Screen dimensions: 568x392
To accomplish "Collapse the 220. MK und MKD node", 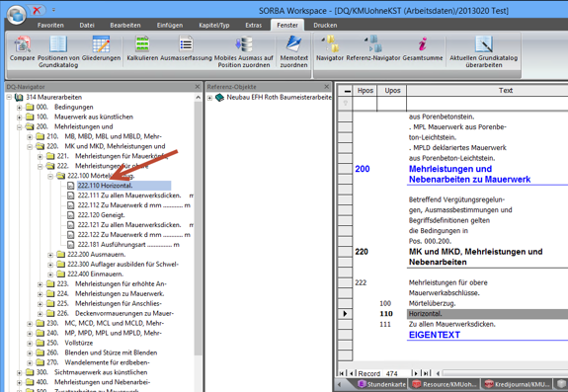I will (30, 146).
